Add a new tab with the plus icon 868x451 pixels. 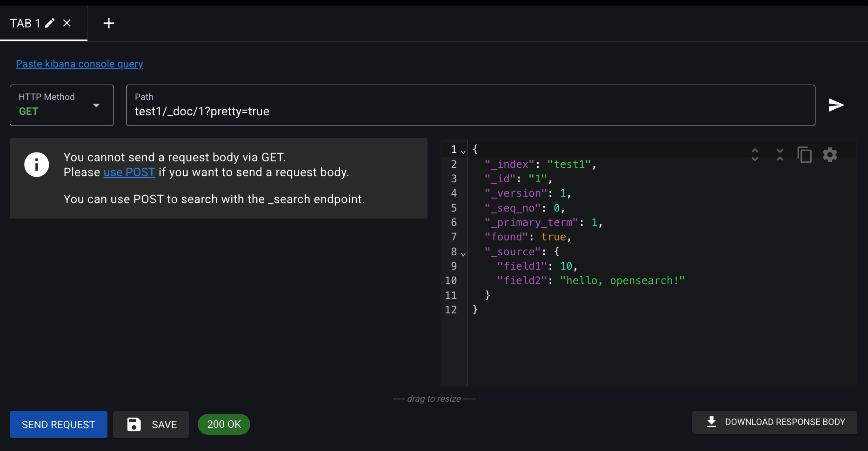pos(108,23)
